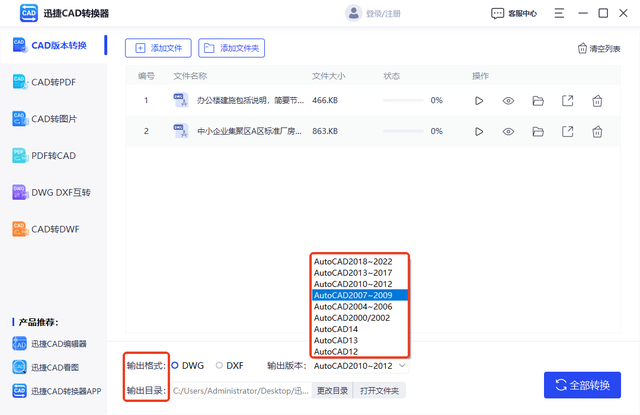
Task: Select the DWG output format radio
Action: point(175,366)
